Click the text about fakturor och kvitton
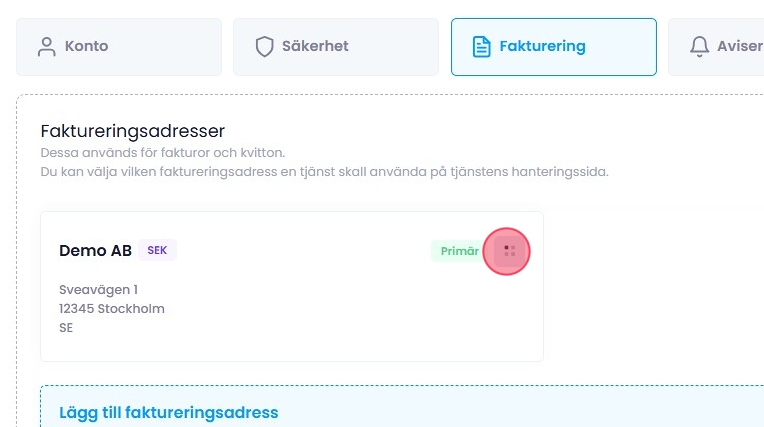Screen dimensions: 764x427 tap(162, 153)
